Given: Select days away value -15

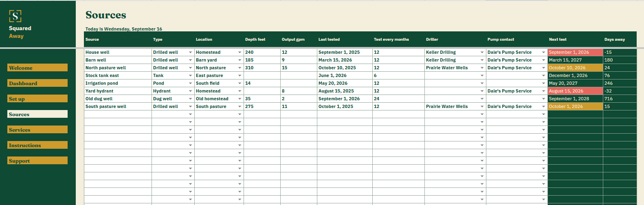Looking at the screenshot, I should [620, 52].
